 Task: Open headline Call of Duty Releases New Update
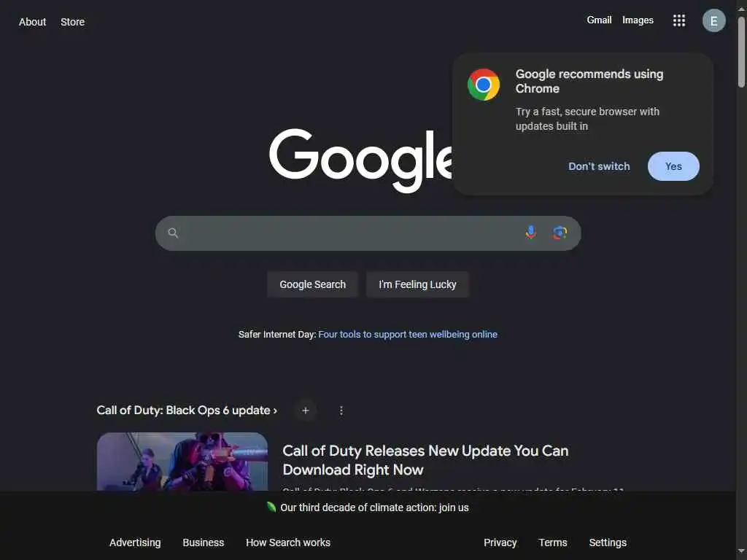tap(425, 460)
